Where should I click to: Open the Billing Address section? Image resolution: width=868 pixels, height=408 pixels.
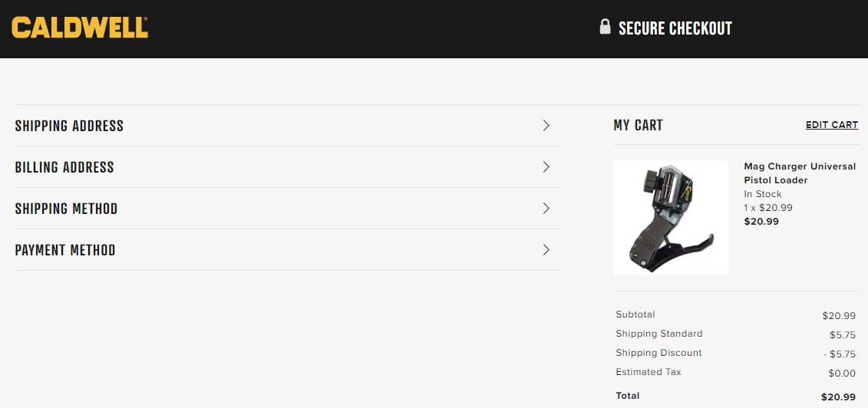(288, 167)
